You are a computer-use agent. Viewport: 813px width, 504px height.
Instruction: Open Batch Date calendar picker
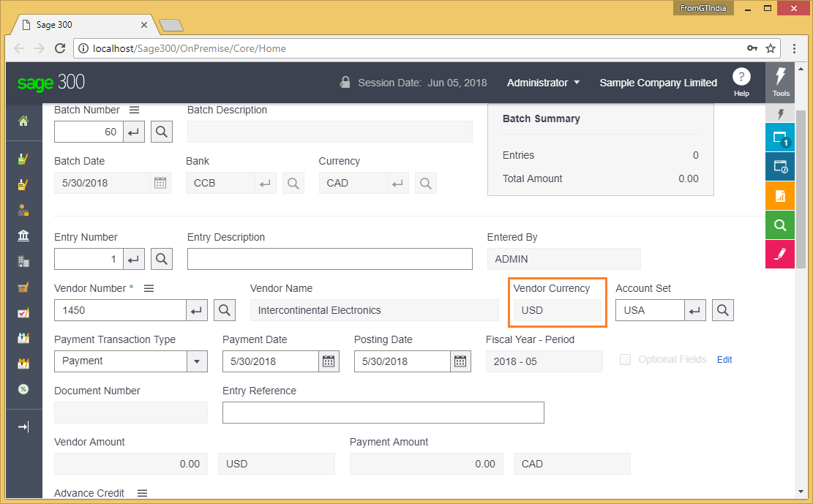(x=160, y=183)
